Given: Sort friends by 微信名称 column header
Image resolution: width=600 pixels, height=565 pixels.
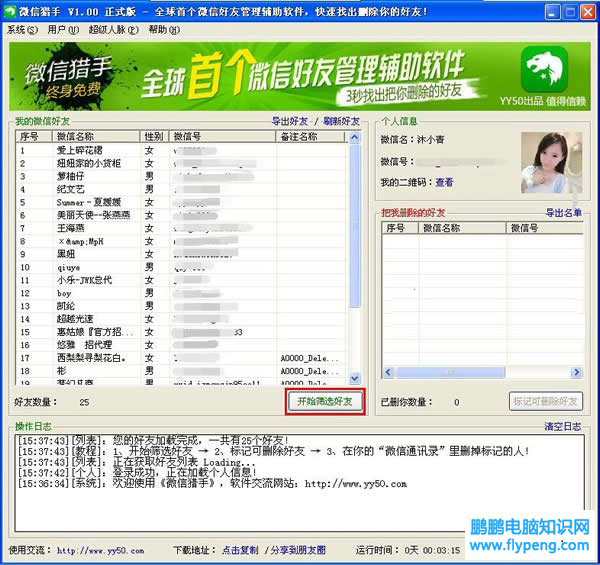Looking at the screenshot, I should click(96, 137).
